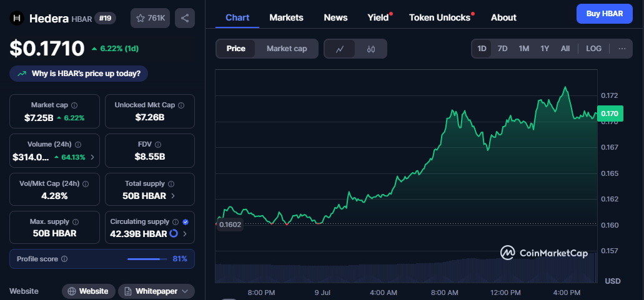Set chart range to 1M
The width and height of the screenshot is (644, 300).
pos(523,49)
